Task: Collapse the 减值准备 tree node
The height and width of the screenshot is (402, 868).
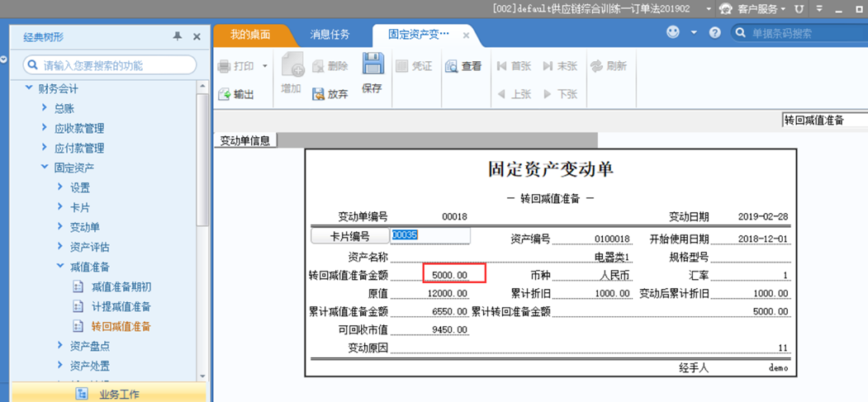Action: (59, 266)
